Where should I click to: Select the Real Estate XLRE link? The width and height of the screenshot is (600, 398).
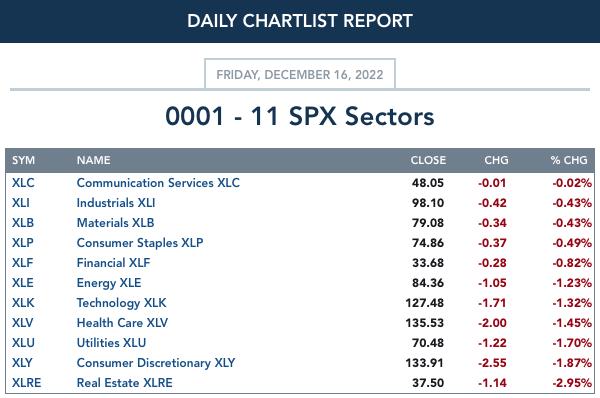pyautogui.click(x=125, y=383)
